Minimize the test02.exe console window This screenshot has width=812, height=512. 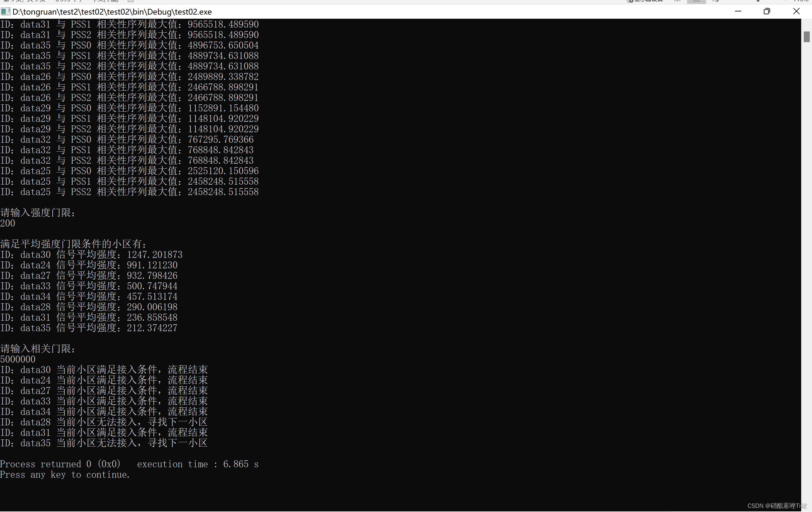click(x=738, y=11)
